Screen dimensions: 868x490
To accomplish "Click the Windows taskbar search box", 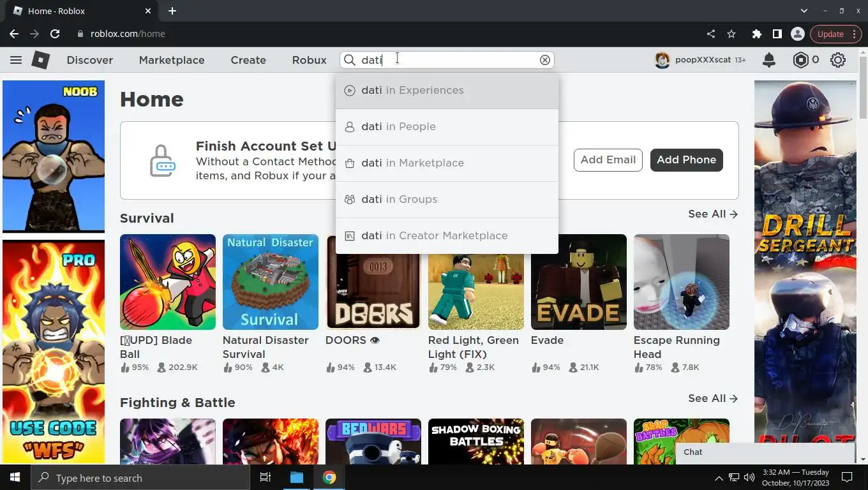I will click(x=140, y=477).
